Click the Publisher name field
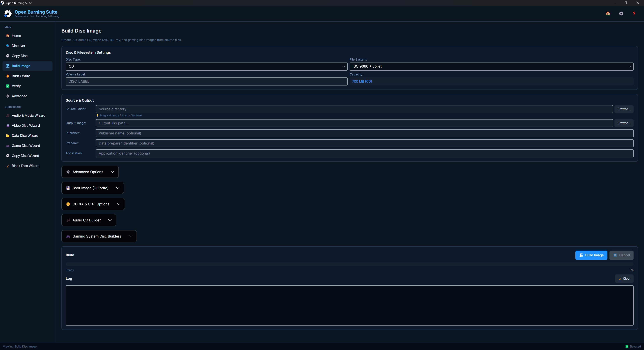This screenshot has height=350, width=644. click(x=364, y=133)
